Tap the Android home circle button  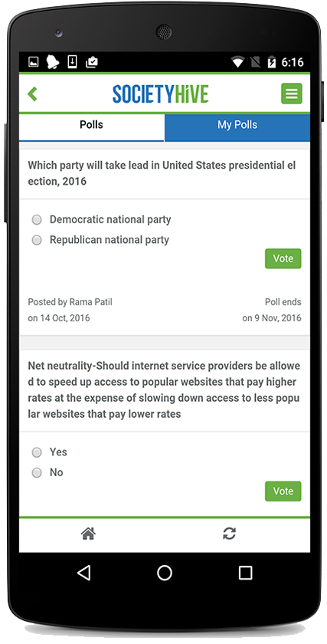click(165, 573)
